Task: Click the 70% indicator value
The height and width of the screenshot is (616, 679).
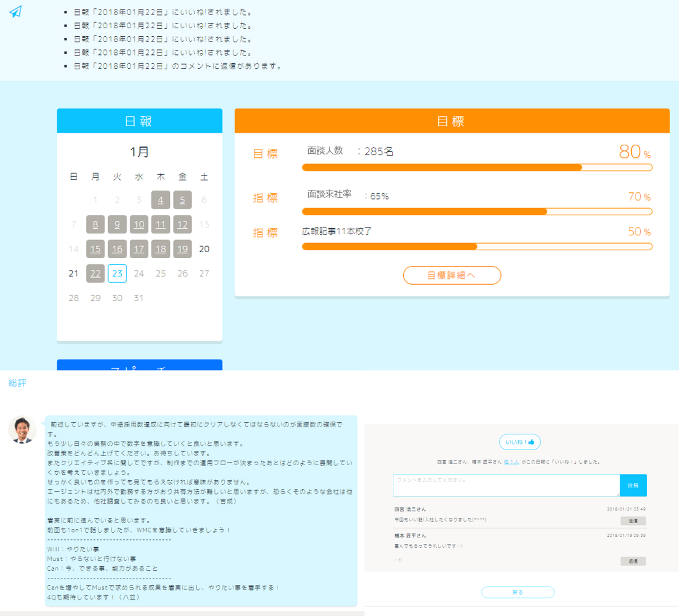Action: coord(639,197)
